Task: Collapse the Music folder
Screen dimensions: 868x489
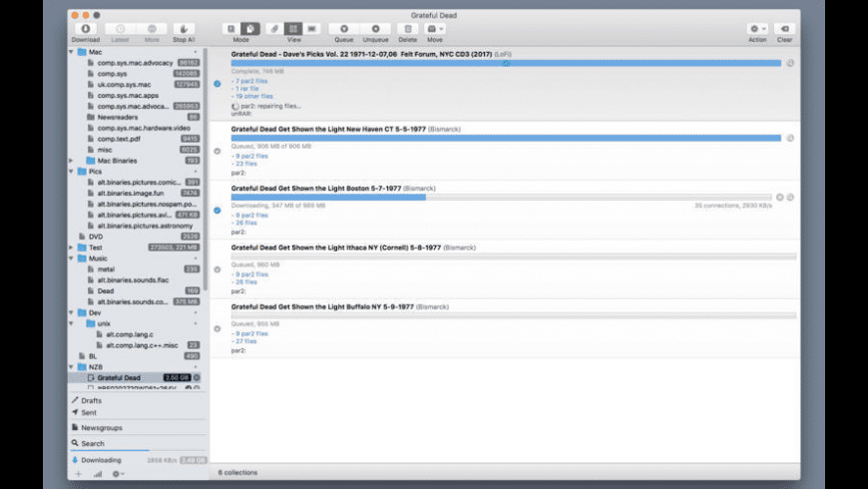Action: pos(71,258)
